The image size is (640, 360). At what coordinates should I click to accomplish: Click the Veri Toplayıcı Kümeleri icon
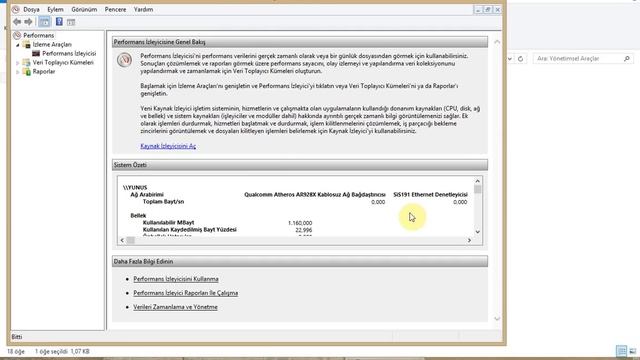coord(27,62)
